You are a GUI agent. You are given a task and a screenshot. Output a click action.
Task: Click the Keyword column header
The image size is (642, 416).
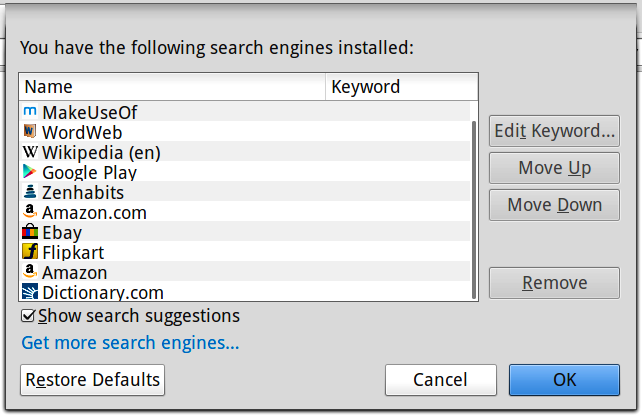pyautogui.click(x=402, y=87)
